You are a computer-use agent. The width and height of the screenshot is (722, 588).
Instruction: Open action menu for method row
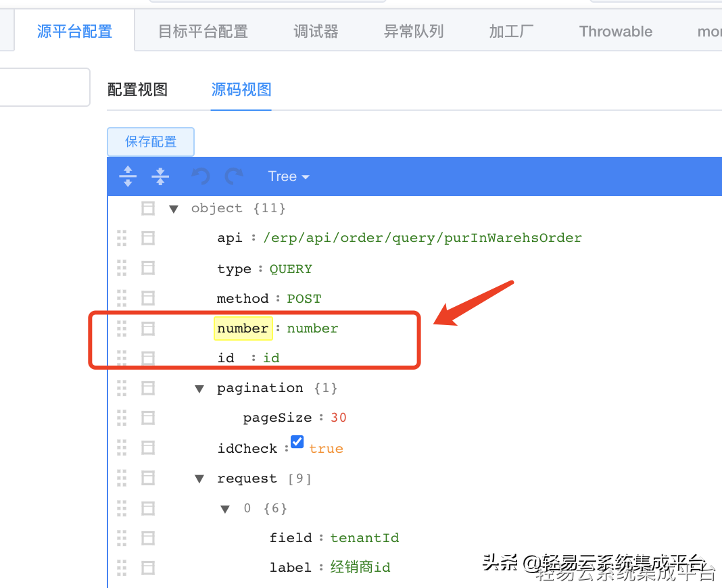point(148,298)
